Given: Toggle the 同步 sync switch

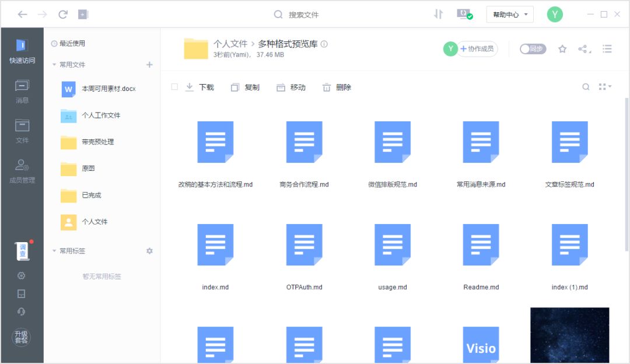Looking at the screenshot, I should coord(533,49).
